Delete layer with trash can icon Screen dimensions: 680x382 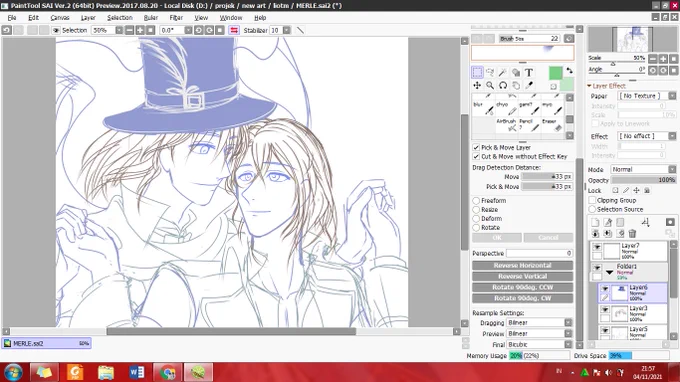point(632,233)
